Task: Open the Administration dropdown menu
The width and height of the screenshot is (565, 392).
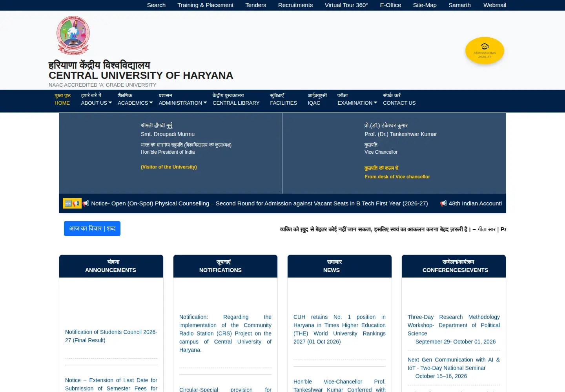Action: click(x=183, y=99)
